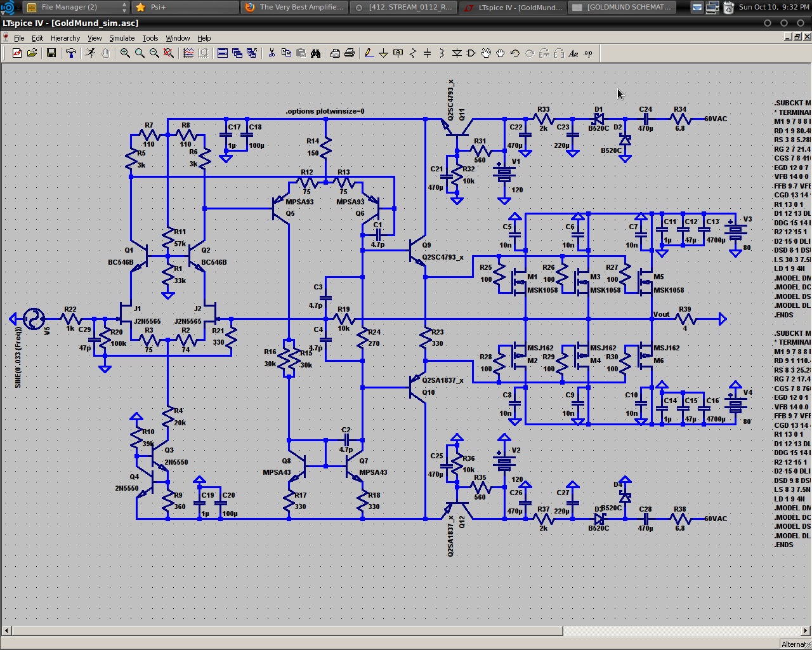Click the 'SINE(0 .033 {Freq})' source value
Image resolution: width=812 pixels, height=650 pixels.
coord(18,358)
